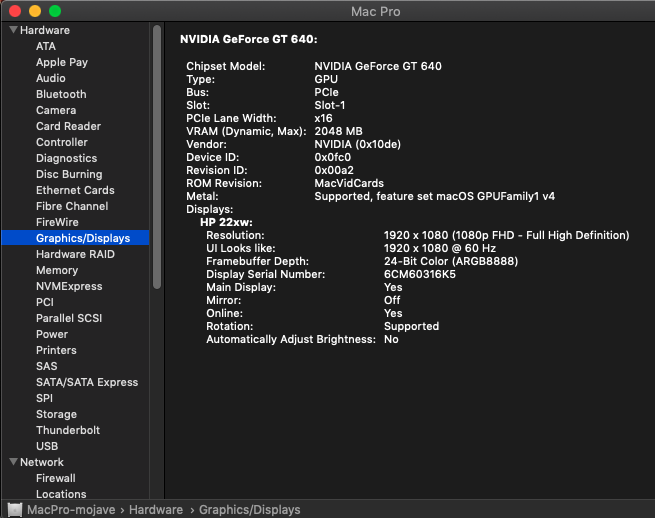Screen dimensions: 655x518
Task: Select Controller sidebar item
Action: (x=62, y=142)
